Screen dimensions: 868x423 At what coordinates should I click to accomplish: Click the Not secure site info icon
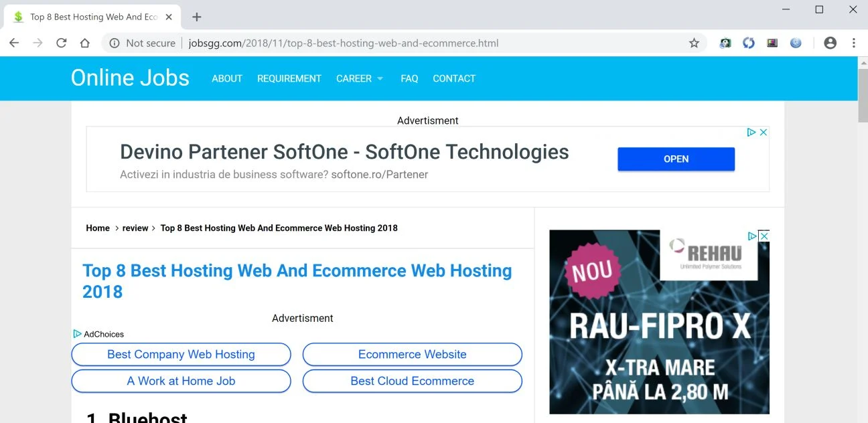115,43
